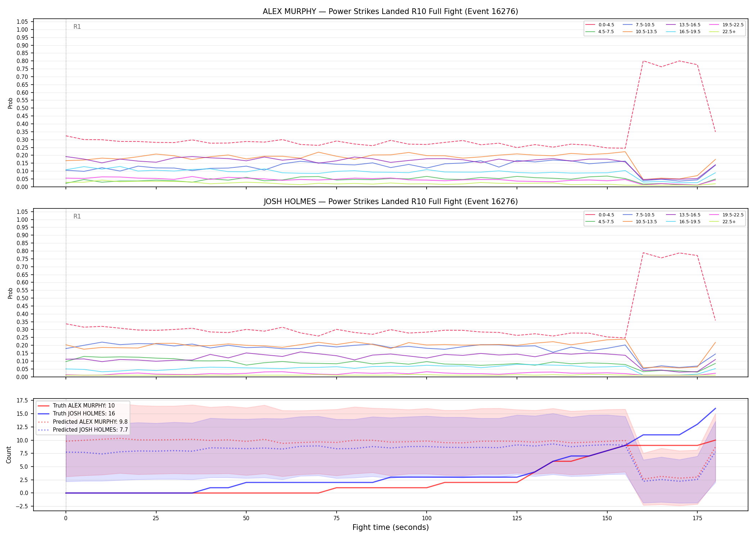Select the 13.5-16.5 legend entry in Josh Holmes chart
Viewport: 756px width, 540px height.
[683, 215]
